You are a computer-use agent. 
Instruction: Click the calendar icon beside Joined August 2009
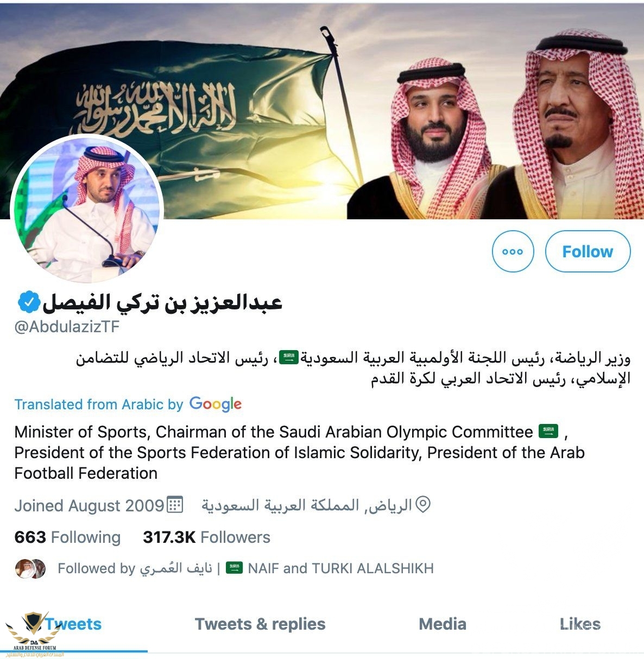(x=175, y=505)
